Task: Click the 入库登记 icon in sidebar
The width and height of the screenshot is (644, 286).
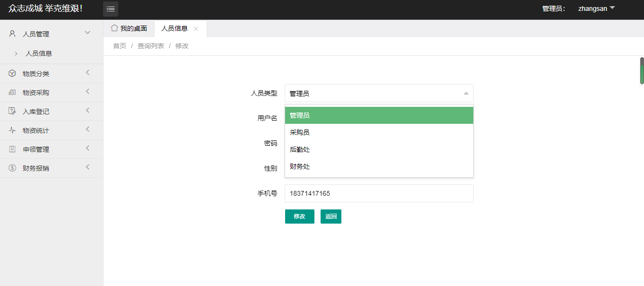Action: [x=12, y=112]
